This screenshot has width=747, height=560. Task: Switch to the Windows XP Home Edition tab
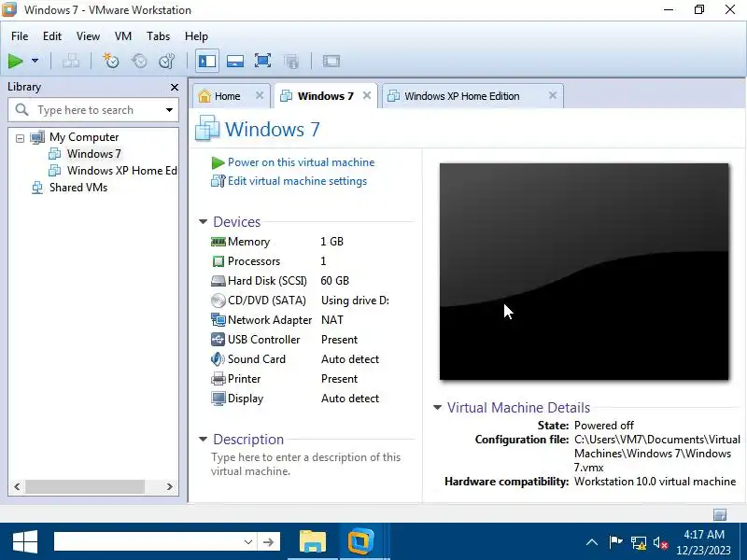coord(461,96)
